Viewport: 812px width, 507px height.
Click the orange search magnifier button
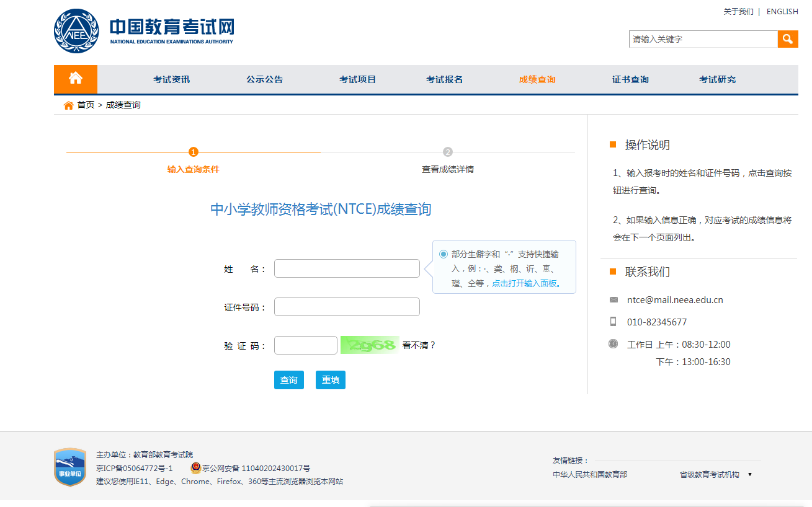[787, 39]
